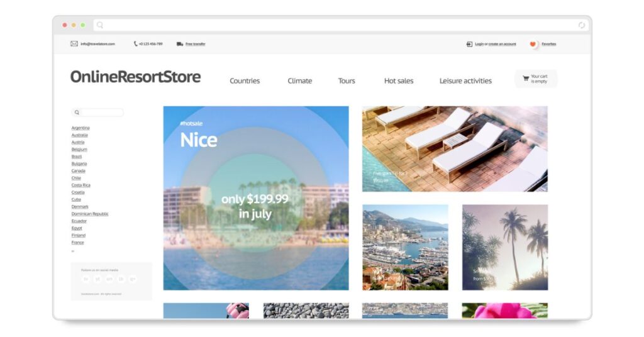This screenshot has height=337, width=644.
Task: Click the phone handset icon
Action: [135, 44]
